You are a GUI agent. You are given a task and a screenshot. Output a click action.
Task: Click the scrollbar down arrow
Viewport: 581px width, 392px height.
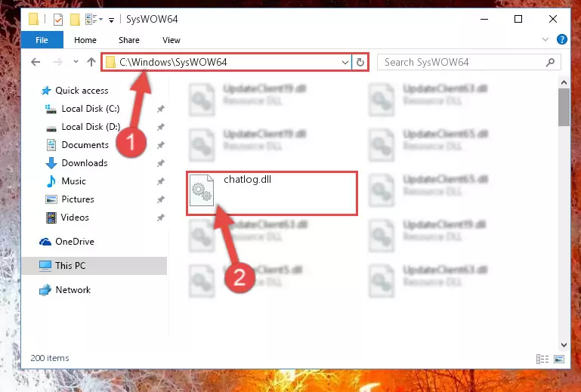564,345
